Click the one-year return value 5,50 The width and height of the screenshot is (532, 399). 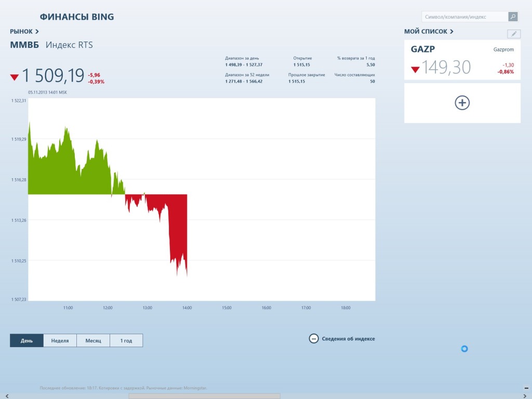point(370,65)
